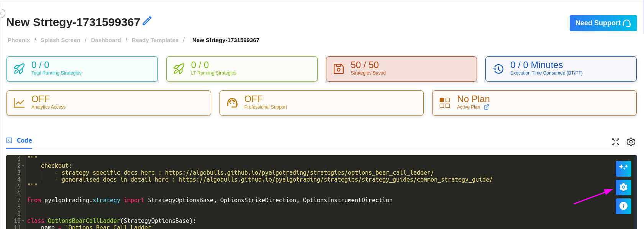
Task: Click the outline gear icon above code editor
Action: (x=631, y=142)
